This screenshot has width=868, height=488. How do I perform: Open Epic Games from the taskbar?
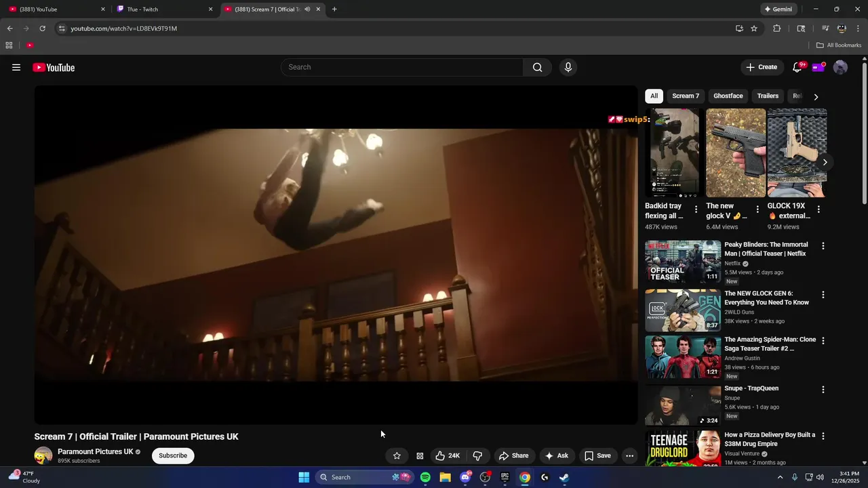pos(505,477)
